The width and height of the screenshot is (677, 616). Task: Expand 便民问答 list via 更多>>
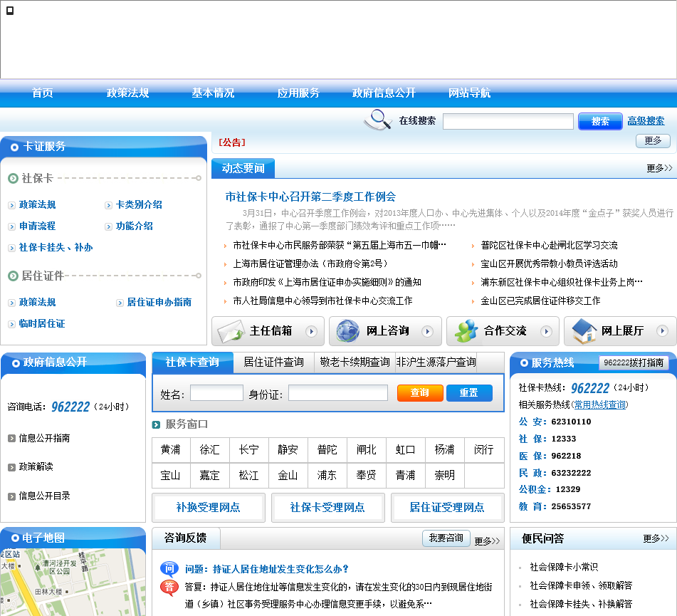point(656,538)
